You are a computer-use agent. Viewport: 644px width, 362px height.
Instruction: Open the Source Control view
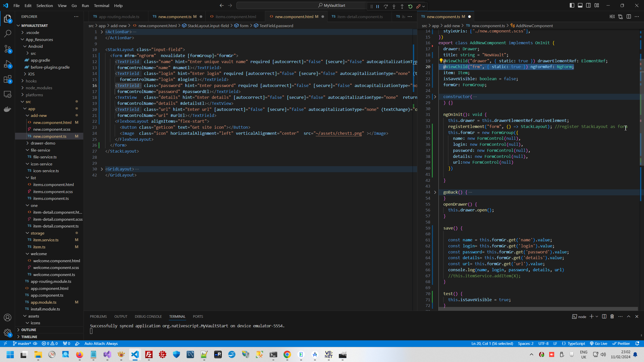pos(8,49)
